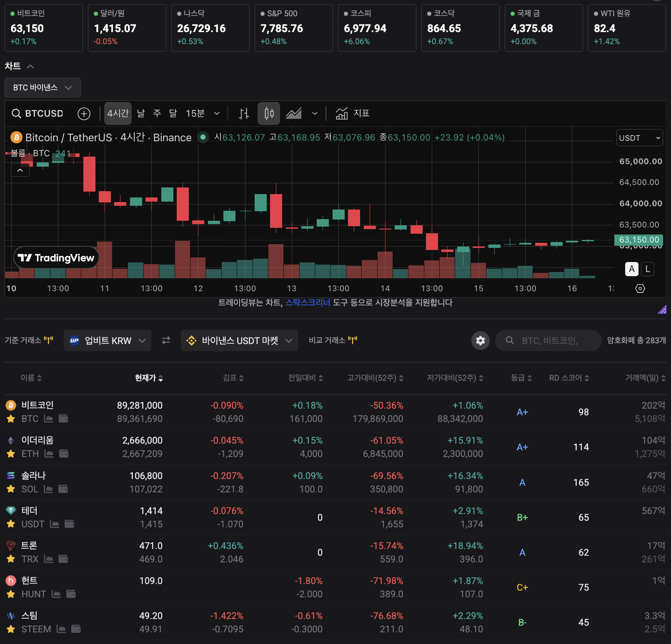Sort by 고가대비(52주) column
The width and height of the screenshot is (671, 644).
click(376, 378)
